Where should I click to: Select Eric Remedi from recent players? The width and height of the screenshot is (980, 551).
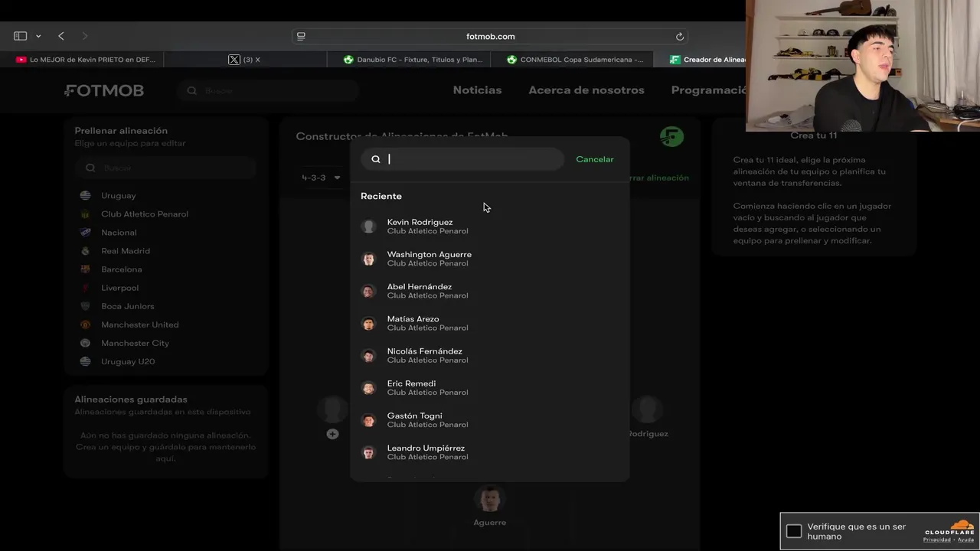(490, 387)
